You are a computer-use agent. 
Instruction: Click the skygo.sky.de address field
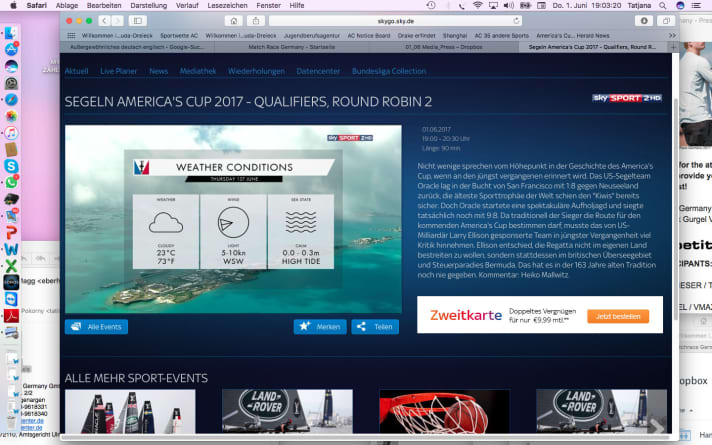tap(395, 21)
